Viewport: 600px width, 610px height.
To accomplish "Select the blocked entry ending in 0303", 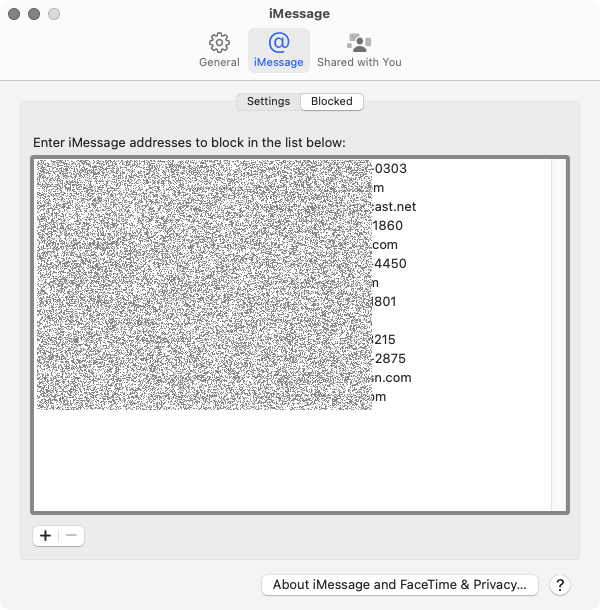I will pos(292,168).
